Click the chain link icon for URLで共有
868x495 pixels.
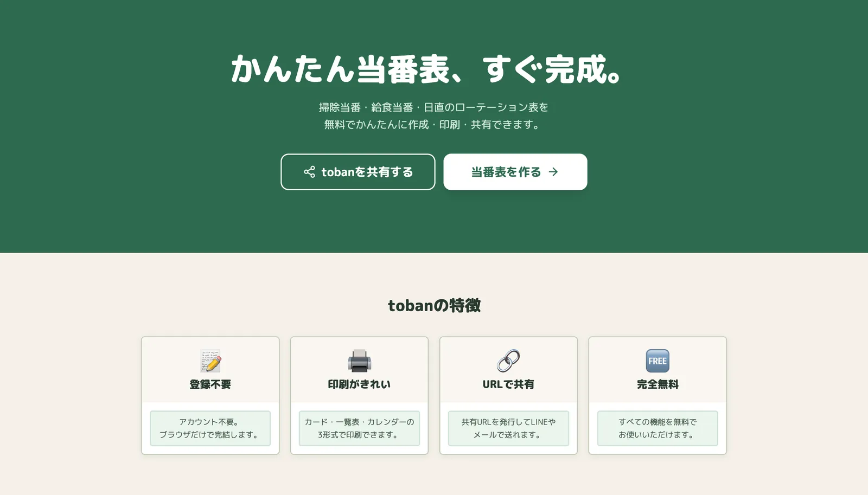pos(508,361)
